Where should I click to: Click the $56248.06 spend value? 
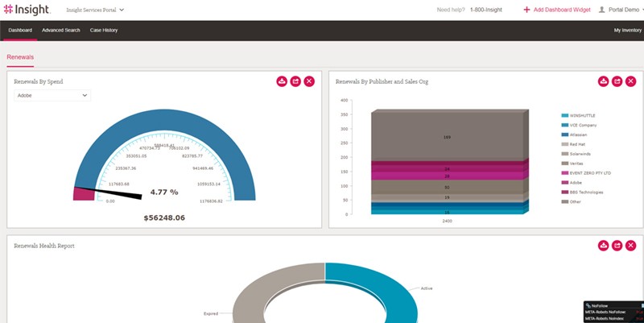click(x=164, y=217)
